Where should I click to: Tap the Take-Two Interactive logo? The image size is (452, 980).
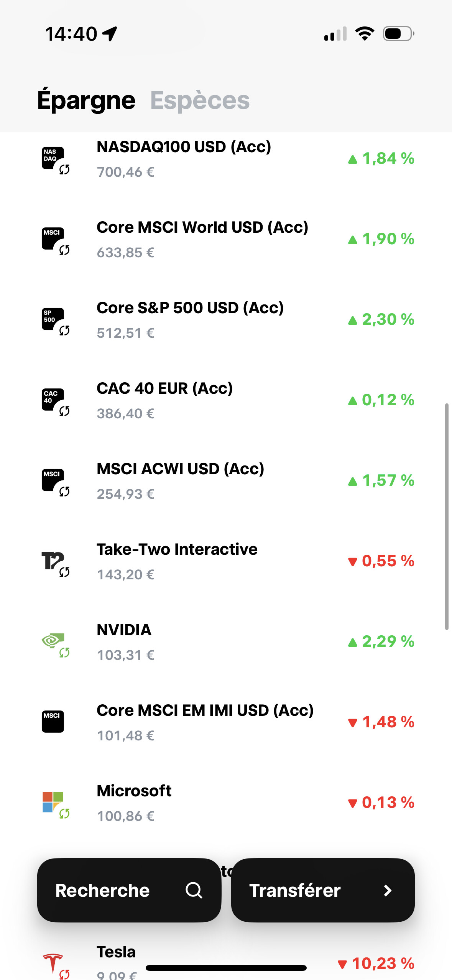point(54,562)
